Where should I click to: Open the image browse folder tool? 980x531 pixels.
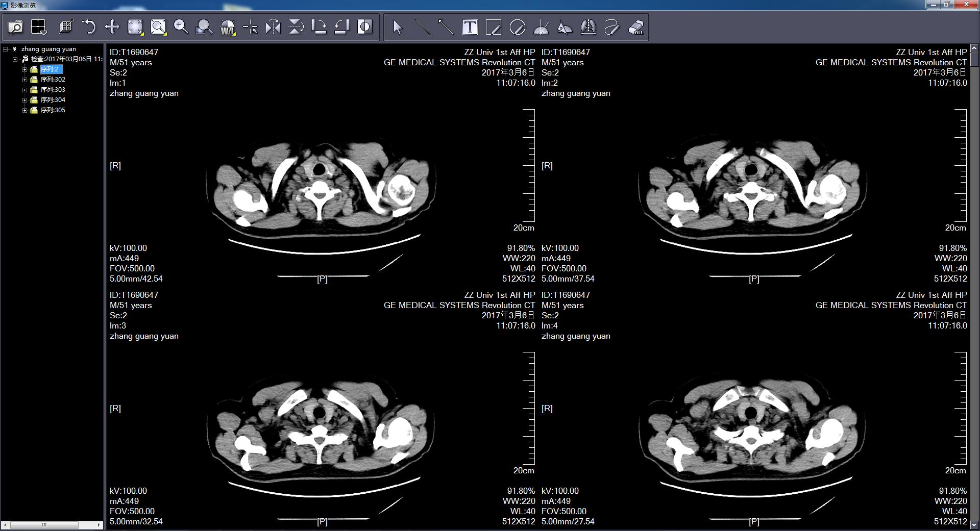pyautogui.click(x=15, y=27)
